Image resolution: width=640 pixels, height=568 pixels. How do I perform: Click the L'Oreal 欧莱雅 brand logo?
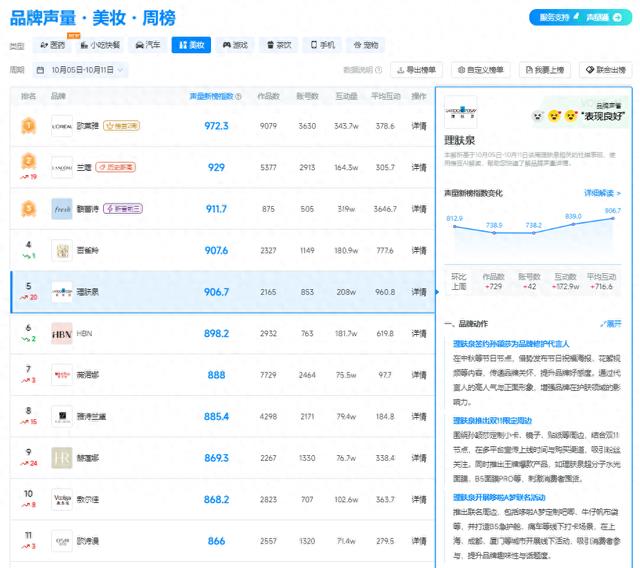(62, 126)
